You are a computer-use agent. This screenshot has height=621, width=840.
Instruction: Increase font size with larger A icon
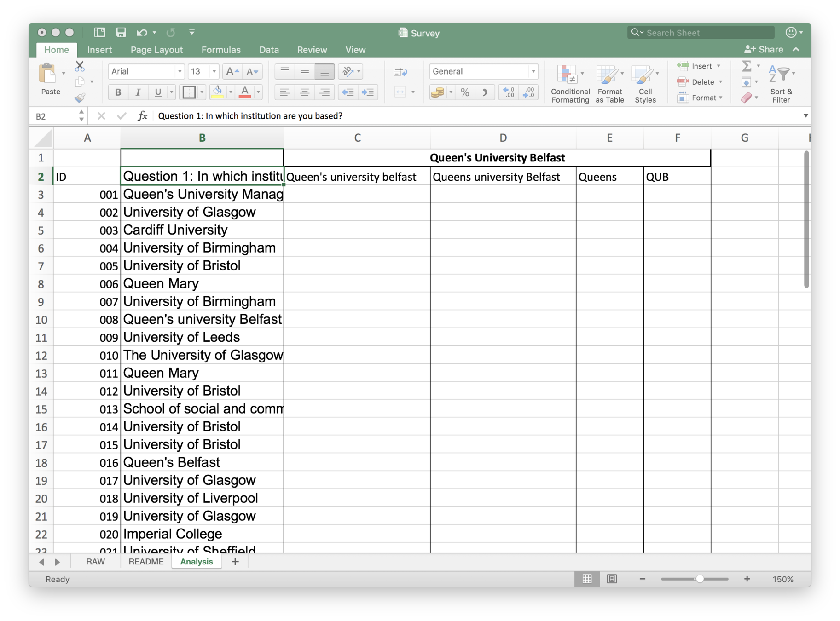point(232,71)
